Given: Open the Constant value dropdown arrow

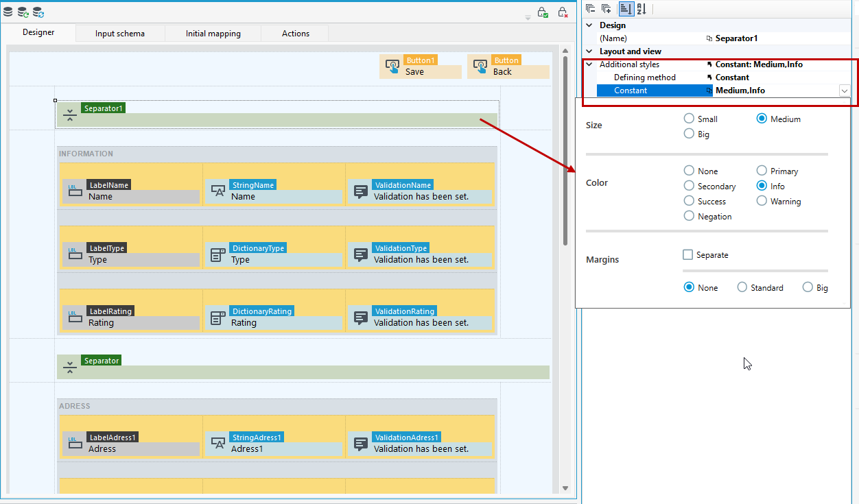Looking at the screenshot, I should 844,91.
